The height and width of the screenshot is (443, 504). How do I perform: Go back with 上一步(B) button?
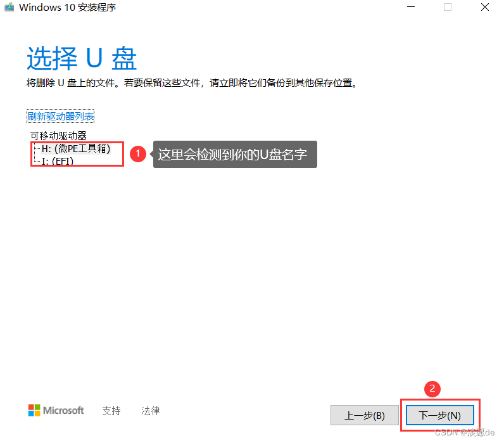pyautogui.click(x=365, y=415)
